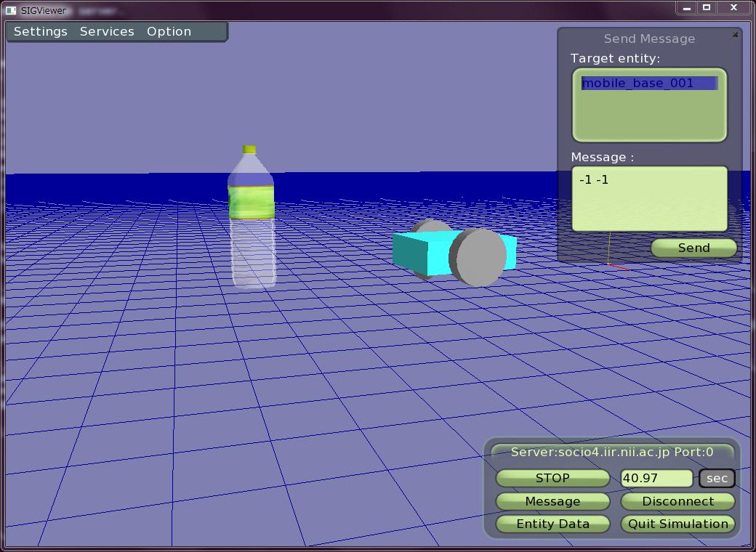Viewport: 756px width, 552px height.
Task: Click the robot's front gray wheel
Action: 478,257
